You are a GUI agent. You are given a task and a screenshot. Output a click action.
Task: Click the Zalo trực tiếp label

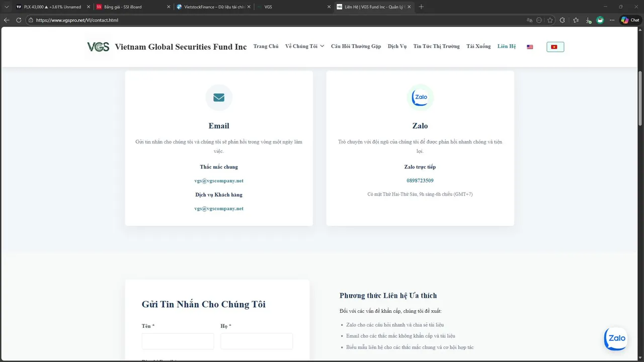(420, 167)
